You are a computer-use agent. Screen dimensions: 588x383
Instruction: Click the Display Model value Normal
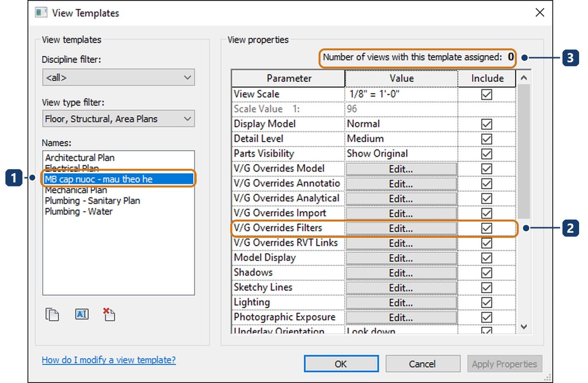[x=401, y=124]
